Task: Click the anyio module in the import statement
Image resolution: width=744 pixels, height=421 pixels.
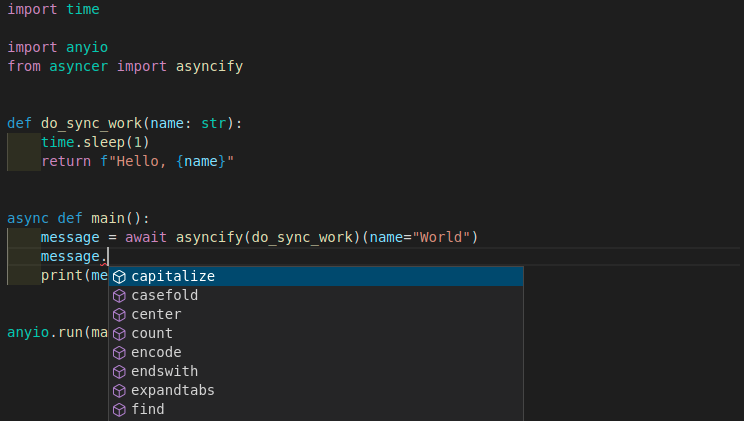Action: (87, 47)
